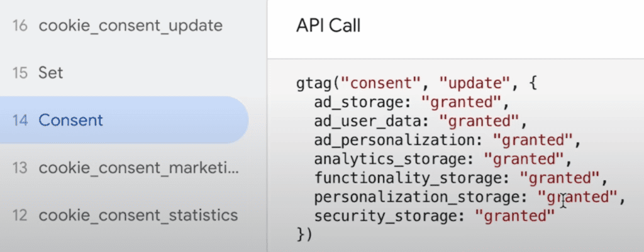Viewport: 644px width, 252px height.
Task: Click the highlighted Consent event 14
Action: point(70,120)
